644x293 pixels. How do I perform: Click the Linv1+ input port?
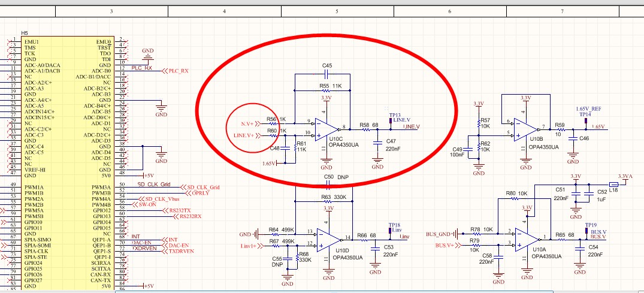pos(253,246)
